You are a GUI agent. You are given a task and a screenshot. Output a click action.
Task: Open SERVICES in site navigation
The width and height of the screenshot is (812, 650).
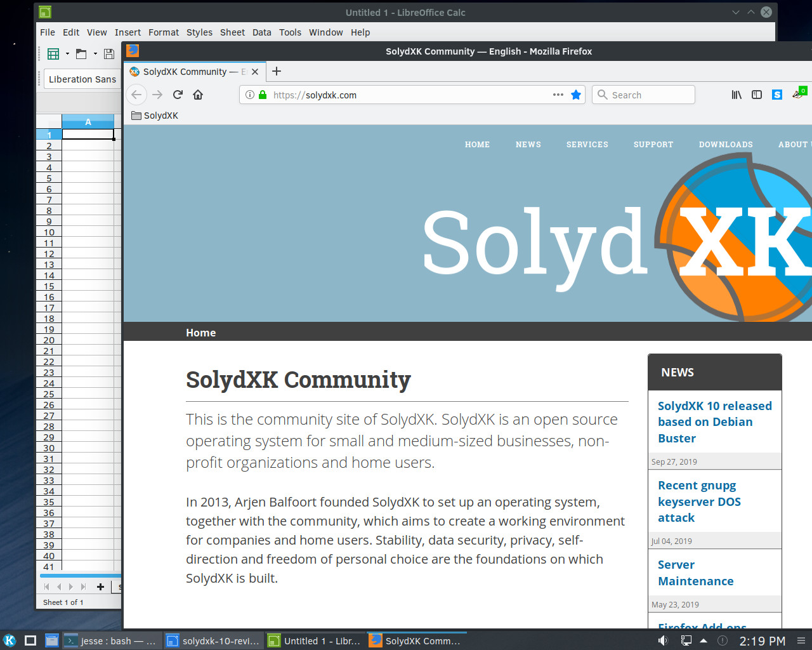click(587, 145)
